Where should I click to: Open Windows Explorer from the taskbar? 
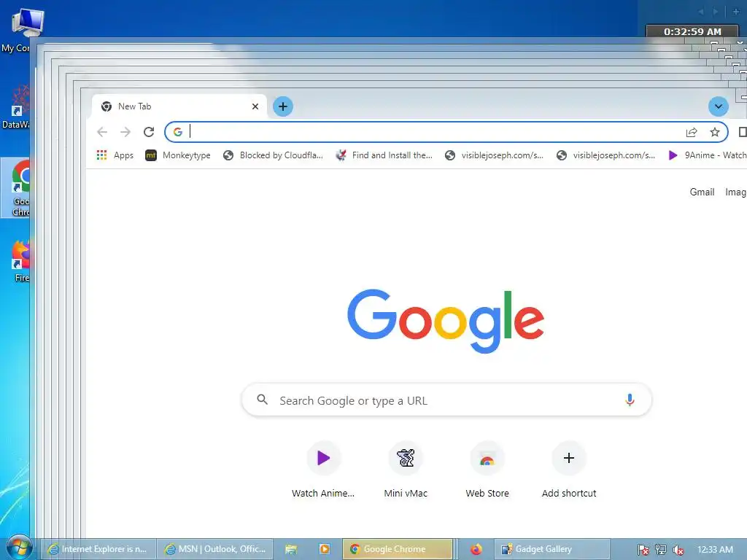[x=291, y=549]
